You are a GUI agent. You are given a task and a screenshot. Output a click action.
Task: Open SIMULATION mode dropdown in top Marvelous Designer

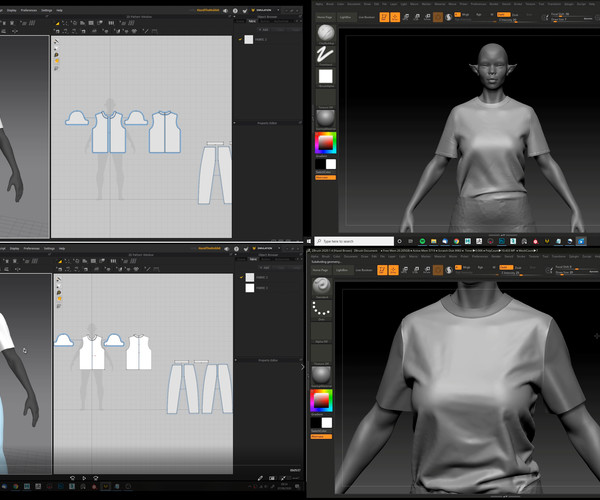pos(267,10)
